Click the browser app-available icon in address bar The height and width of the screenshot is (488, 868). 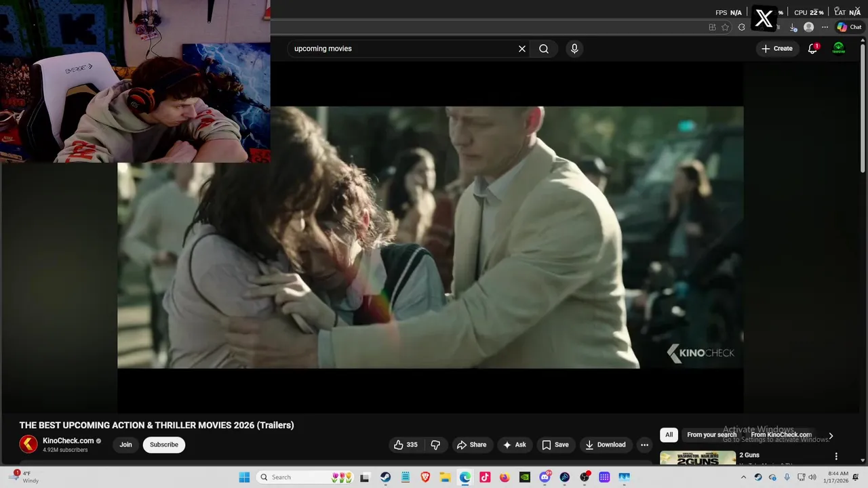click(712, 27)
